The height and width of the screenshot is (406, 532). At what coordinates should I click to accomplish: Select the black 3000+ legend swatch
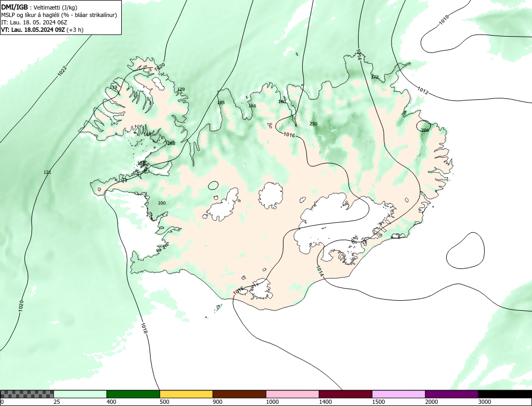pos(505,394)
